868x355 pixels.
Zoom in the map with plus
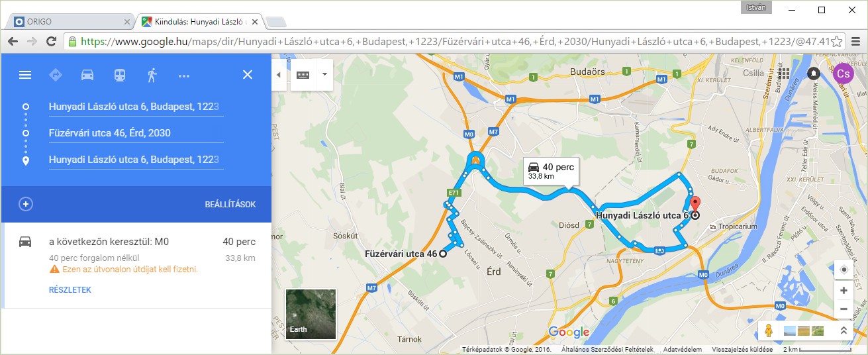coord(844,291)
